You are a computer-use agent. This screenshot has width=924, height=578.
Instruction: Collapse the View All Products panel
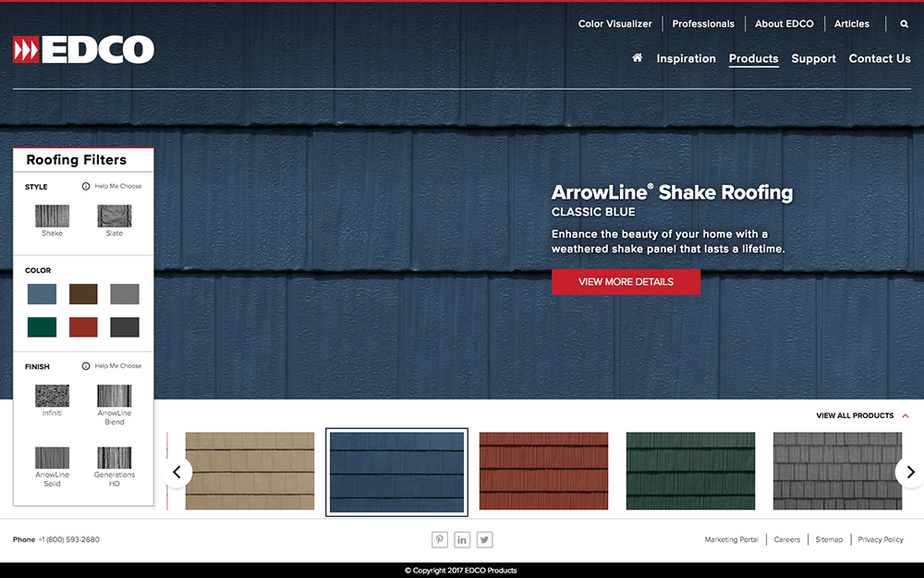863,416
